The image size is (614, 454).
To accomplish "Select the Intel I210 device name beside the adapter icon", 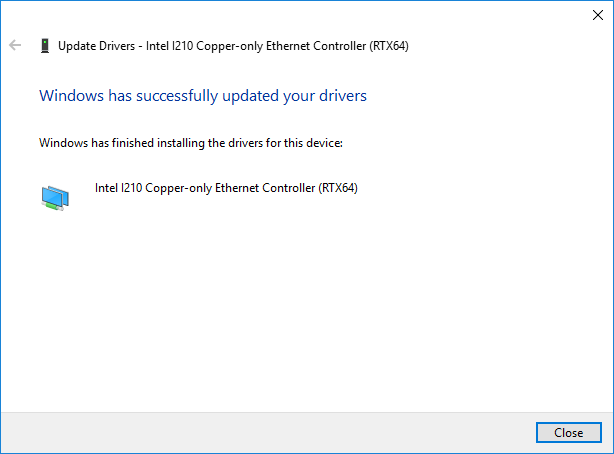I will point(225,187).
